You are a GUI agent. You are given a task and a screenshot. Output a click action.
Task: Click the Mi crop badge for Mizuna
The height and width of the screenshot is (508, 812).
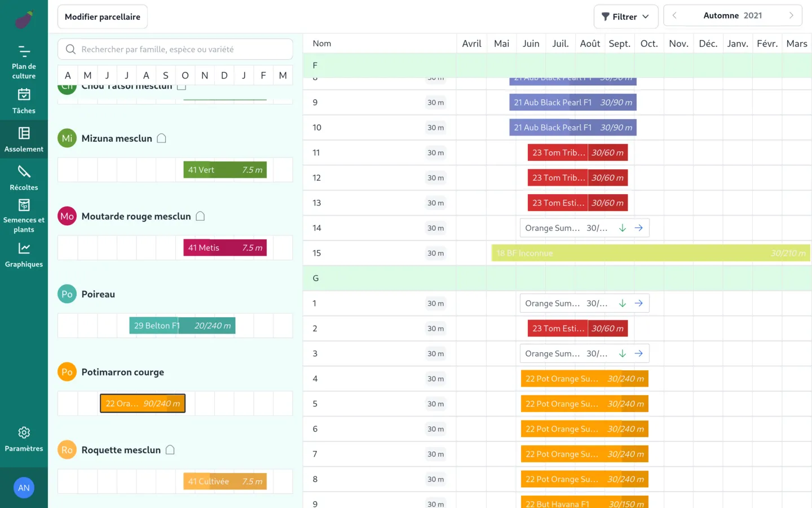(x=67, y=138)
